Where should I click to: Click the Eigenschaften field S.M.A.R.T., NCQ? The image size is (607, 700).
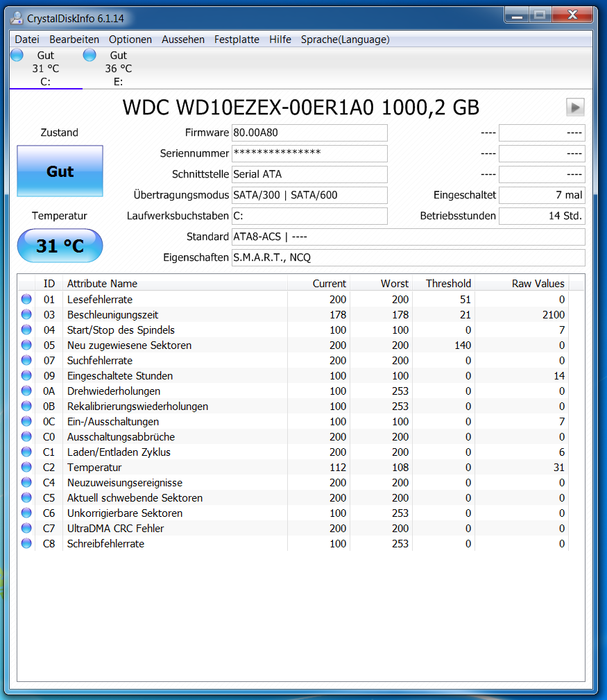[409, 257]
